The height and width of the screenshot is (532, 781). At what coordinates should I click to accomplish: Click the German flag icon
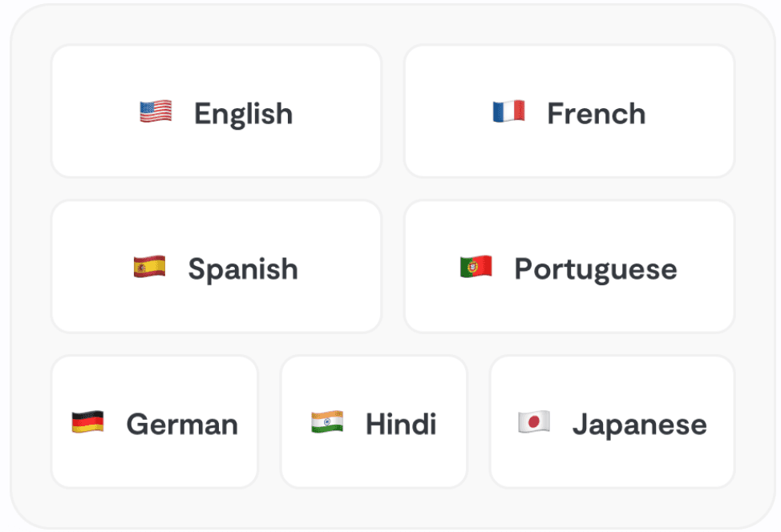(87, 422)
